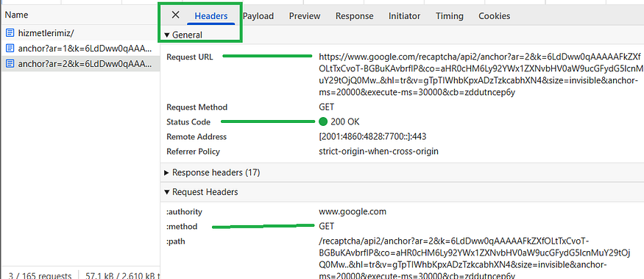644x279 pixels.
Task: Select the hizmetlerimiz/ request row
Action: pos(80,33)
